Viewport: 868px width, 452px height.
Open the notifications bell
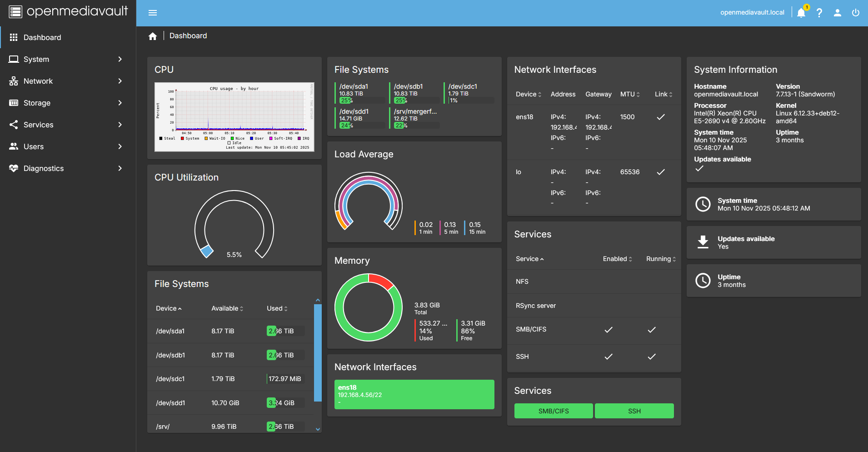pos(801,13)
